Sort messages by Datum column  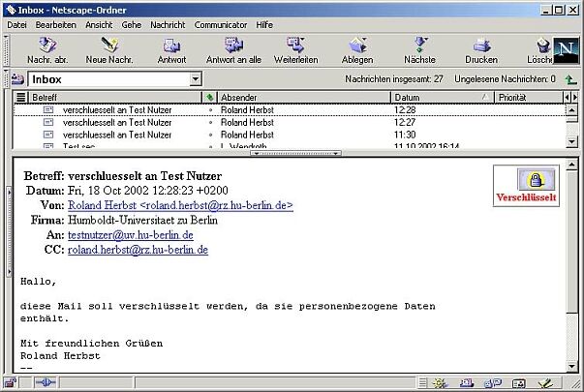(x=436, y=98)
